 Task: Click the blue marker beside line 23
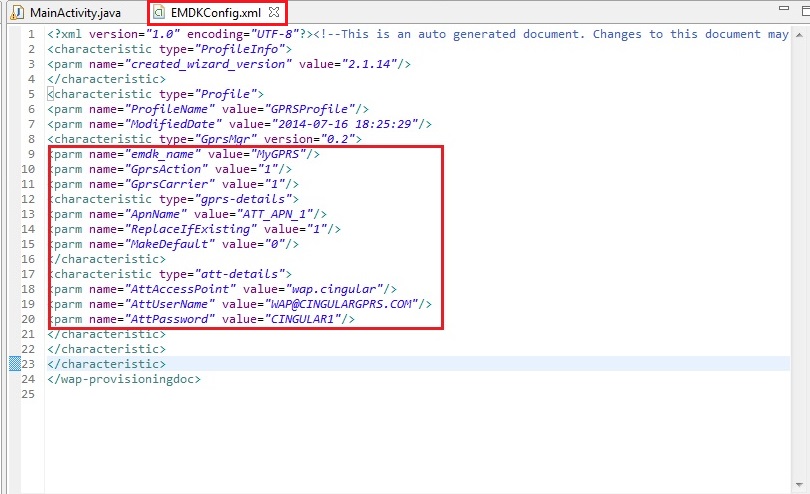pos(14,364)
